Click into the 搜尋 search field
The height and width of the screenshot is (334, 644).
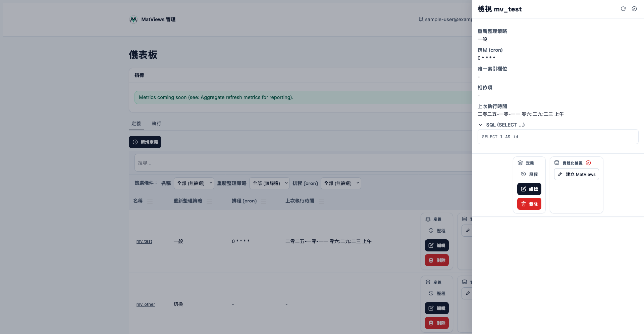[302, 163]
